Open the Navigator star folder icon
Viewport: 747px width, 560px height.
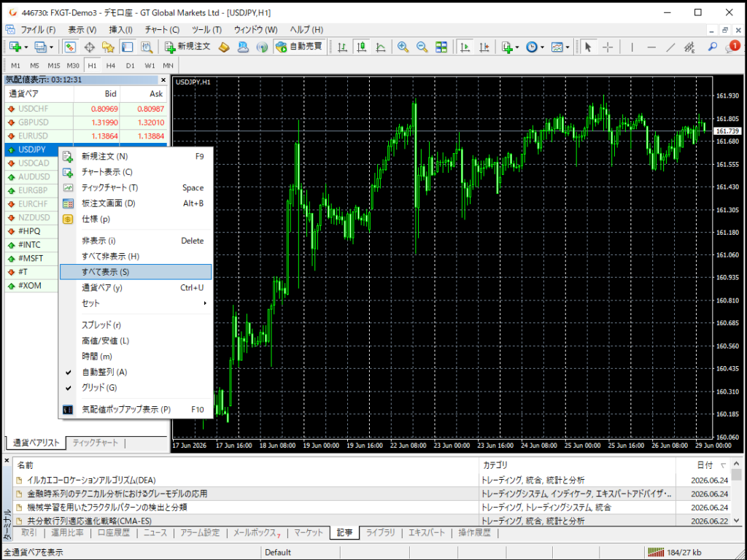pos(108,47)
